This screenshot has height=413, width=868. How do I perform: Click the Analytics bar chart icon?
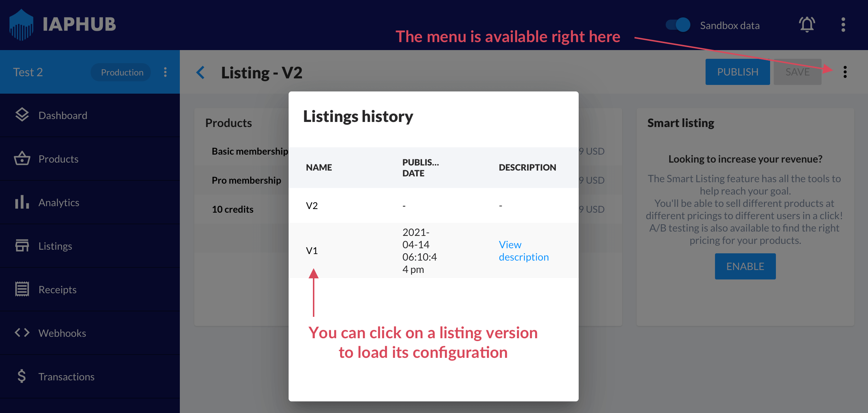click(x=22, y=202)
